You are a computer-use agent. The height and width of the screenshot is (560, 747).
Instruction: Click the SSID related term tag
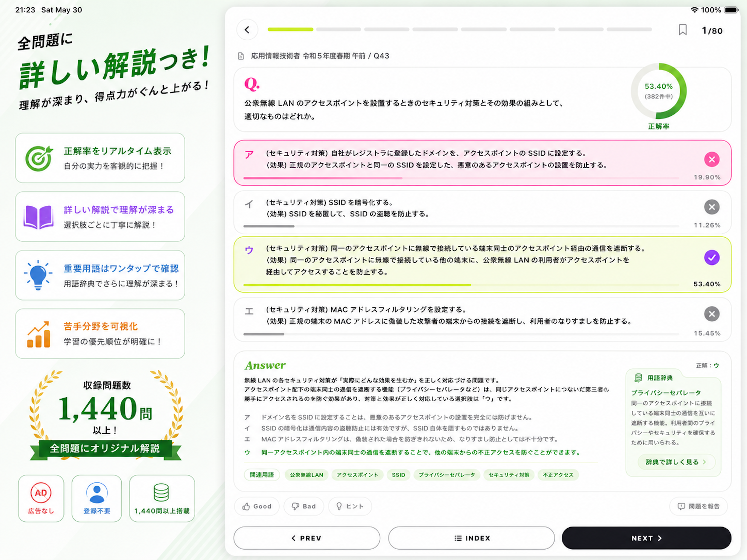(398, 475)
